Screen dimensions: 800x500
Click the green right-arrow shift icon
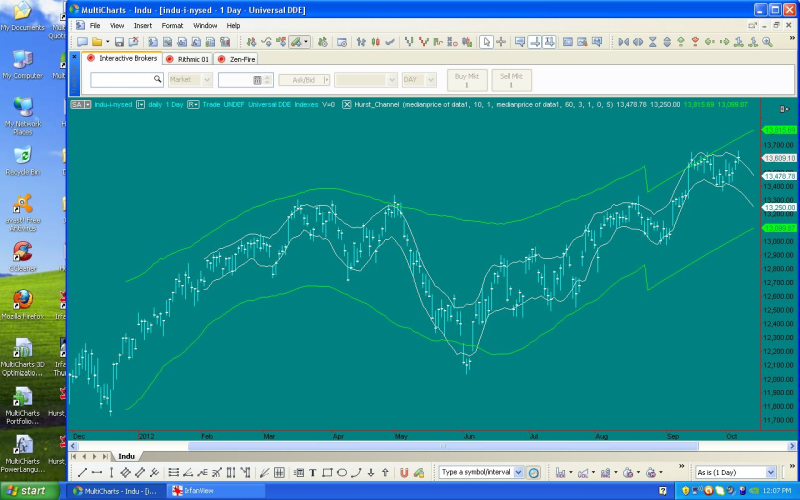point(724,42)
